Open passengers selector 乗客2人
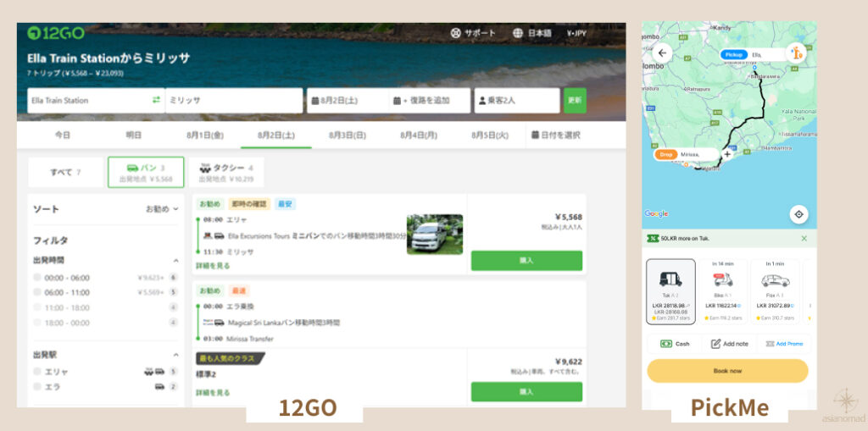The width and height of the screenshot is (868, 431). [517, 101]
